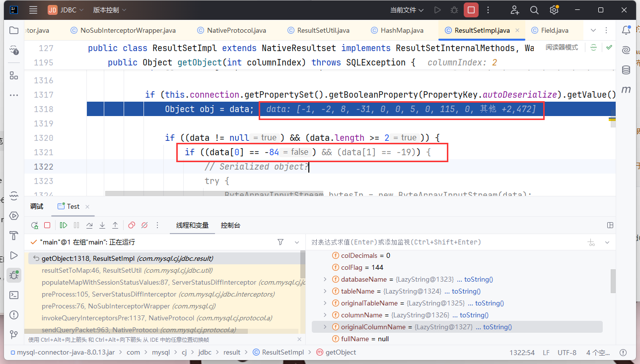Click the red Stop button in title bar
The height and width of the screenshot is (364, 640).
[x=471, y=10]
